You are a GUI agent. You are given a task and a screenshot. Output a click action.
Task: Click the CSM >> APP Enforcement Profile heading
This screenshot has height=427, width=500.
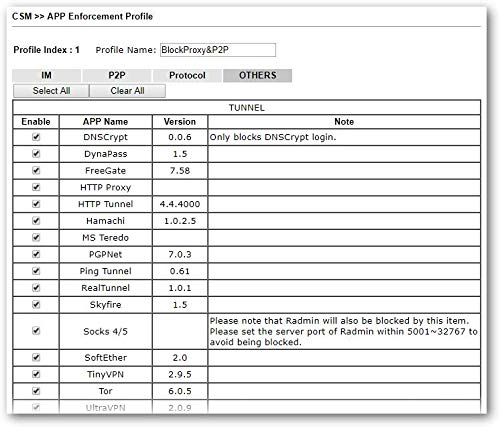[82, 16]
